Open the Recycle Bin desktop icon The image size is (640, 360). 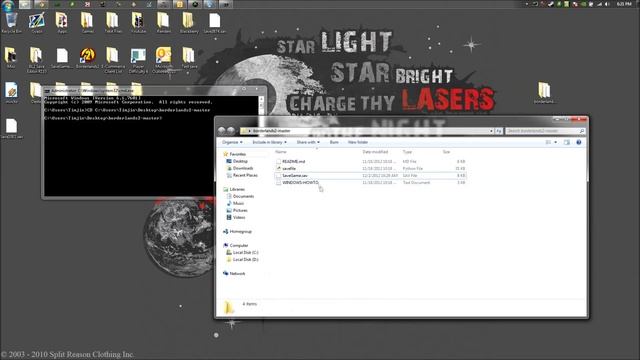coord(11,22)
